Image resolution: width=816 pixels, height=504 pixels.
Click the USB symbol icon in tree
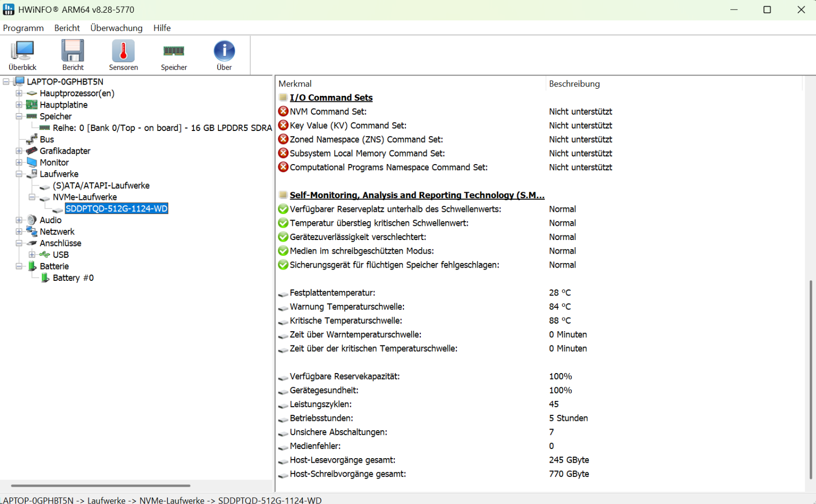click(x=45, y=255)
